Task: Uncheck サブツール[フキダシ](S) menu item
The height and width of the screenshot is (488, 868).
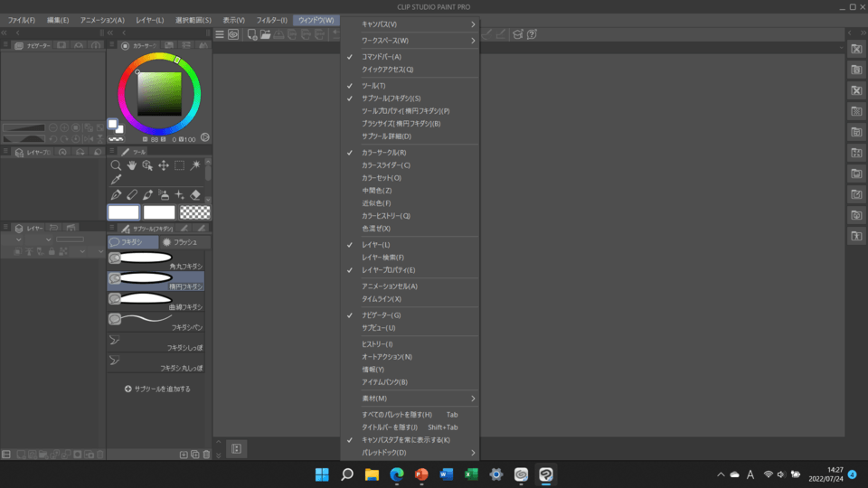Action: point(410,98)
